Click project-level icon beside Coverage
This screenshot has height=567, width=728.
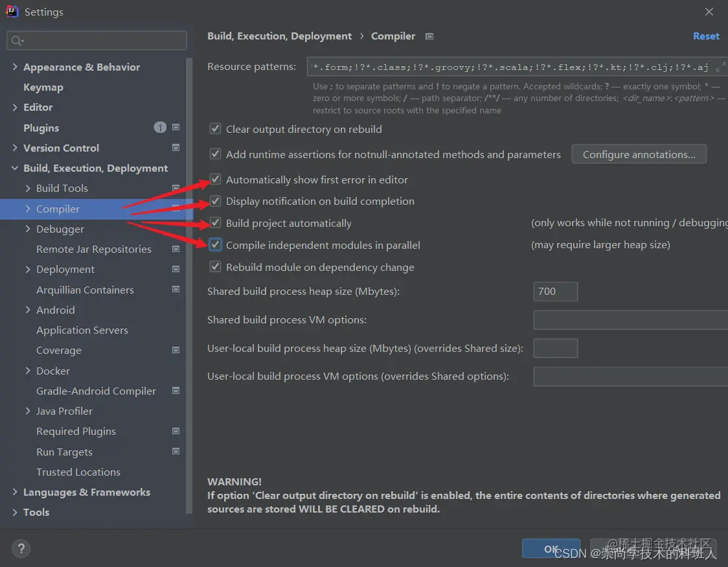pyautogui.click(x=176, y=350)
